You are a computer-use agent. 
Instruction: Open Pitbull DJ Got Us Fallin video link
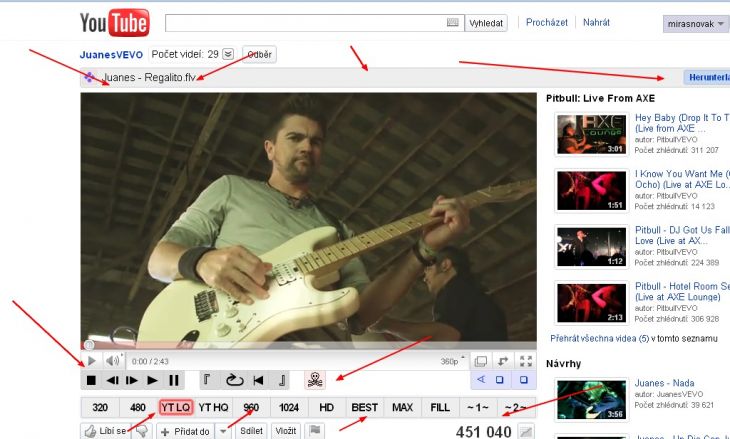(682, 235)
